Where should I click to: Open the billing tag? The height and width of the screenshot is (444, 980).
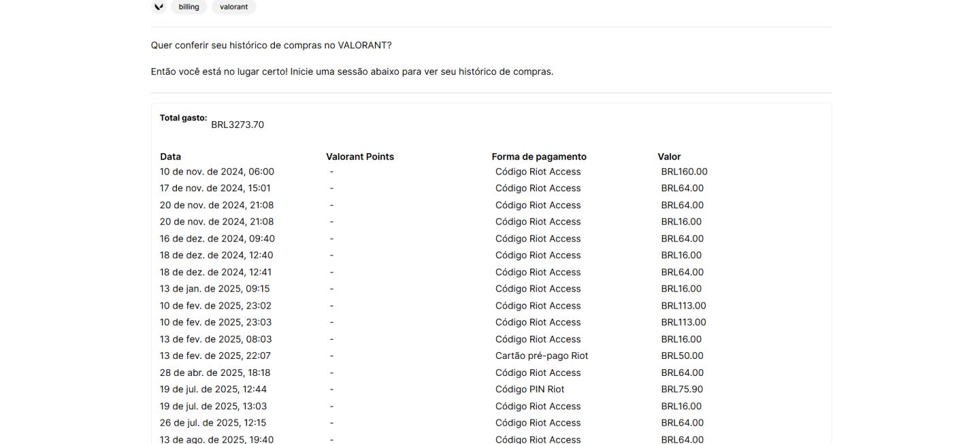coord(189,7)
